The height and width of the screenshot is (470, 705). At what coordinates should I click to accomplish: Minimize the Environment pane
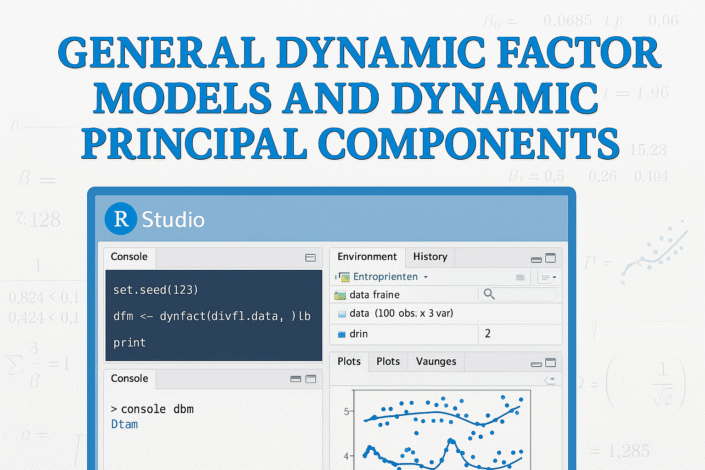tap(535, 257)
